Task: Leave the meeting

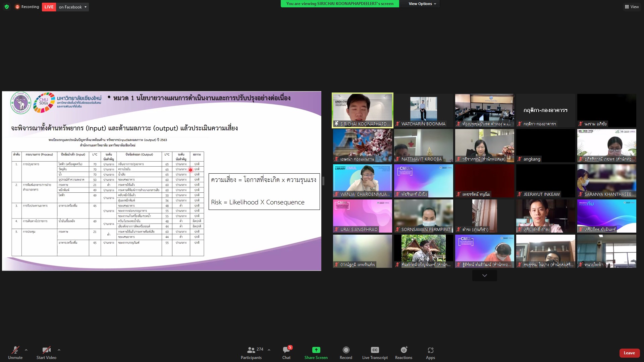Action: coord(629,353)
